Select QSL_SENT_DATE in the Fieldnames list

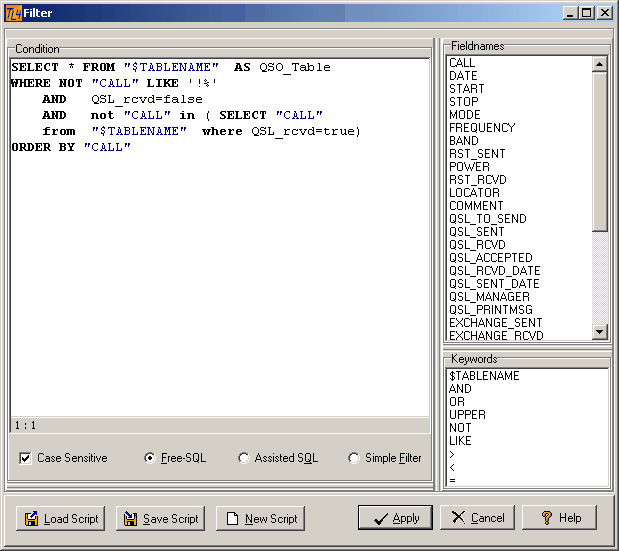(494, 284)
